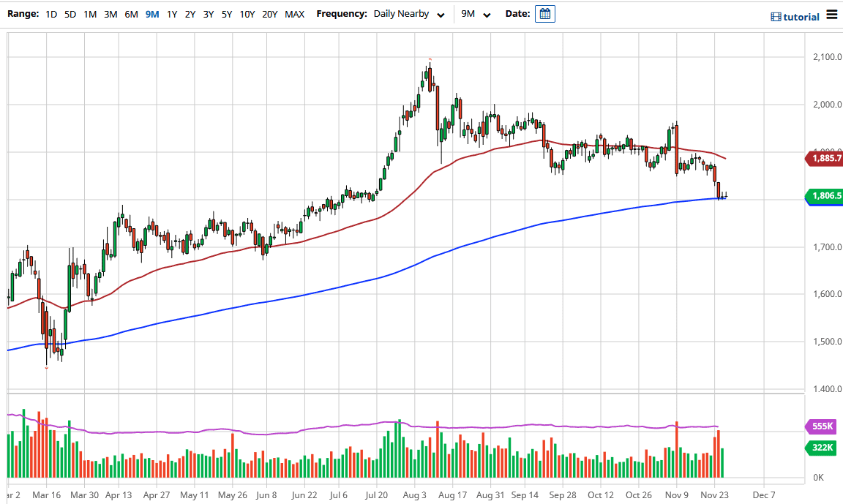This screenshot has height=504, width=843.
Task: Click the Mar 16 date label
Action: [x=47, y=495]
